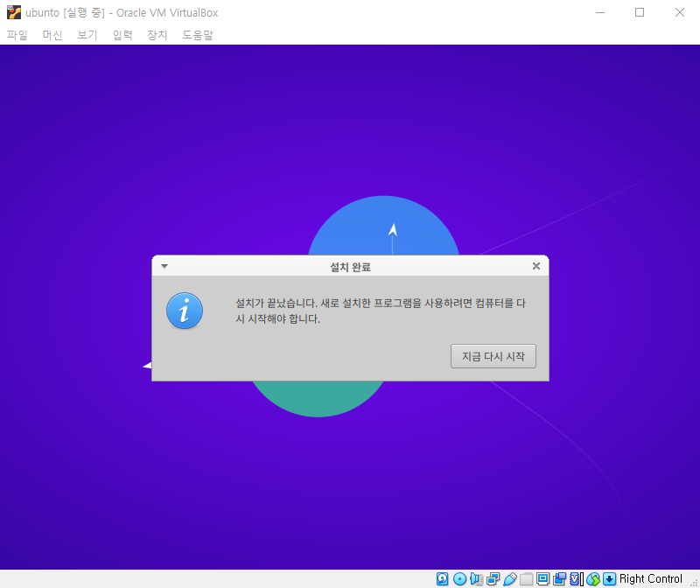Click the shared folders status icon

[527, 579]
